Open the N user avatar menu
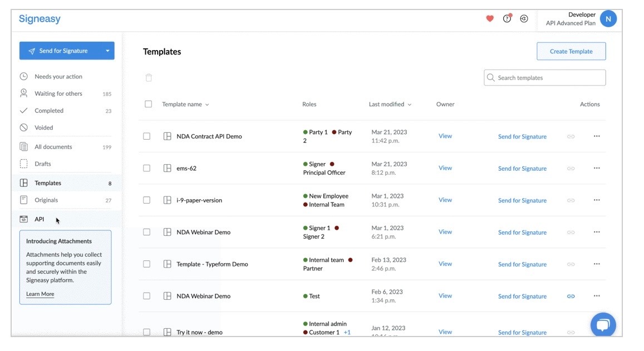644x351 pixels. (608, 19)
